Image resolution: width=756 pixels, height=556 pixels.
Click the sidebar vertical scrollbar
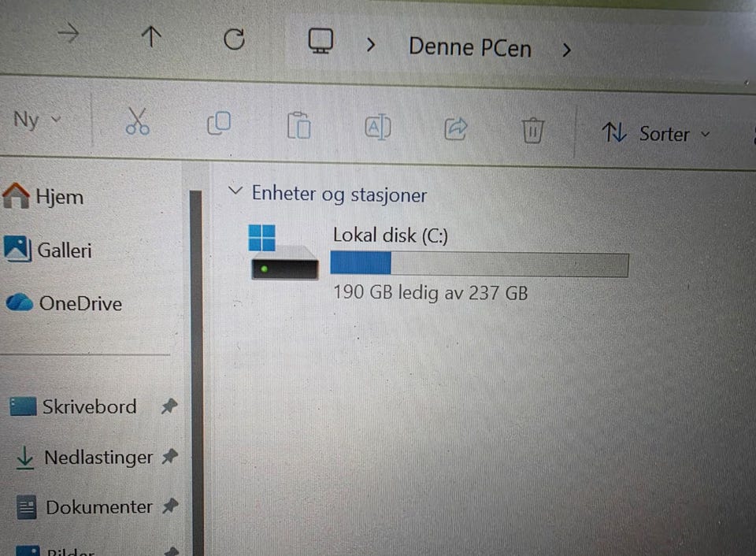point(196,371)
